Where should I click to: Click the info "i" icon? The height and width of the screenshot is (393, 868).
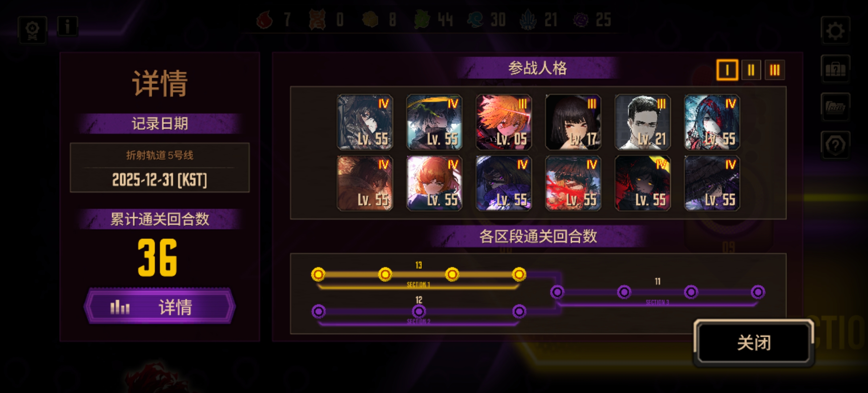coord(67,26)
